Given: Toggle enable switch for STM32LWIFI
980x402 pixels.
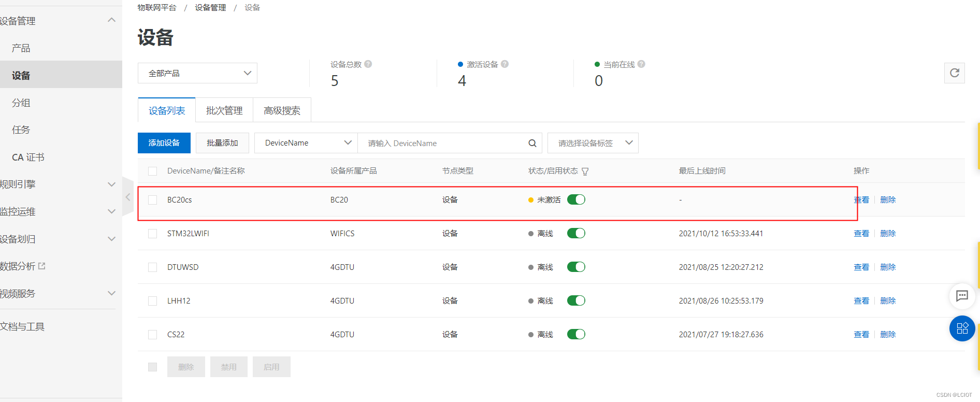Looking at the screenshot, I should (x=576, y=233).
